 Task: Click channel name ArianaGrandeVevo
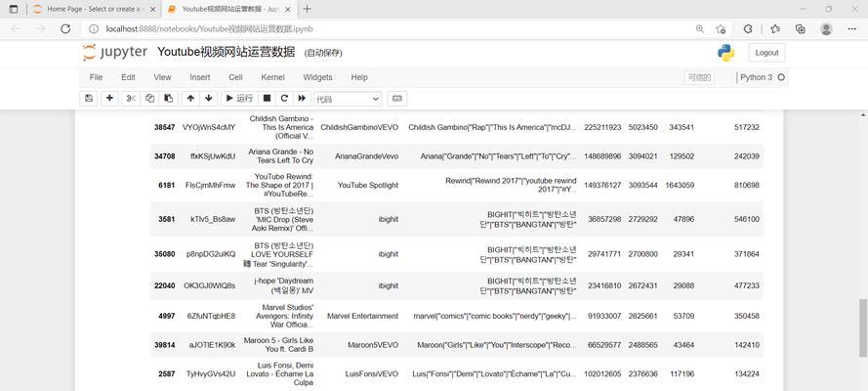366,156
